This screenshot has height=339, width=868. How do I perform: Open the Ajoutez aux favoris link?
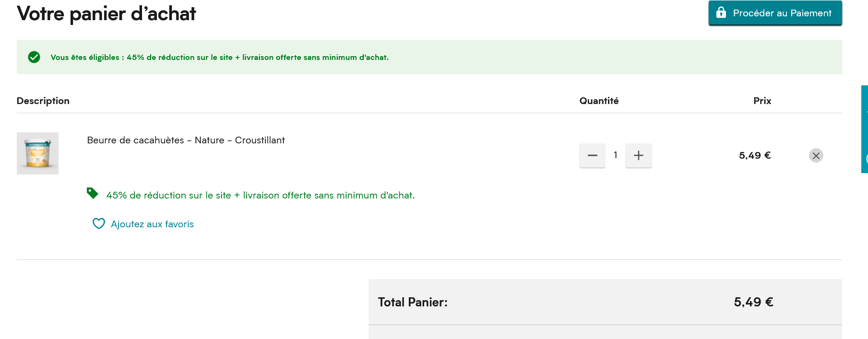click(x=152, y=224)
